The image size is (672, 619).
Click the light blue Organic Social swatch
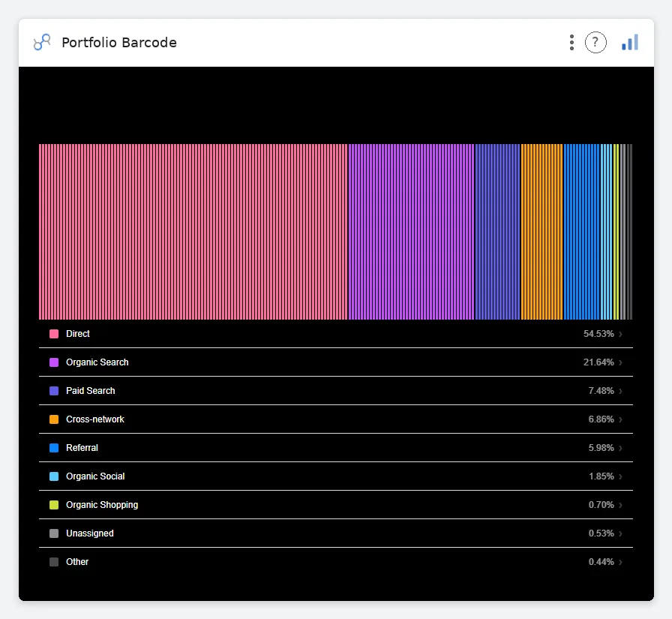(54, 476)
